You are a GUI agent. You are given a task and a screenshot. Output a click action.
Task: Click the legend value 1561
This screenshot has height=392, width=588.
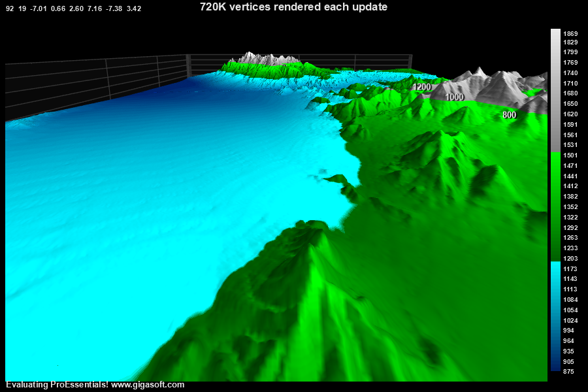(x=570, y=135)
